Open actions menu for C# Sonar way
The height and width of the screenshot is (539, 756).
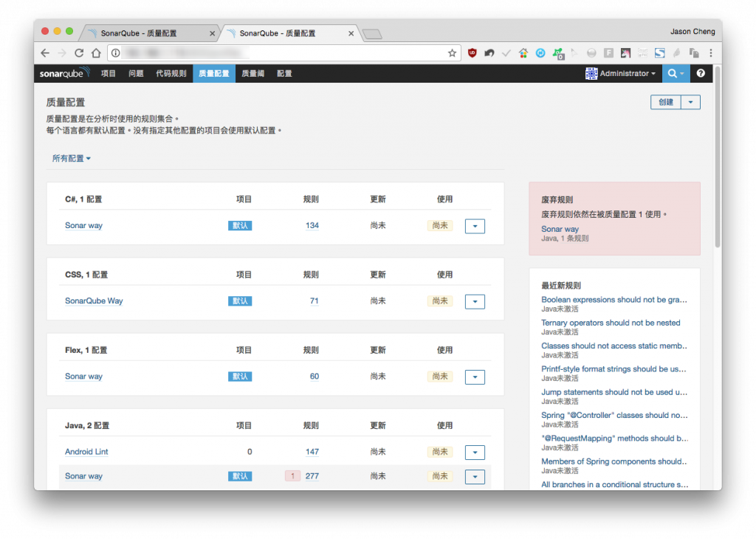475,226
